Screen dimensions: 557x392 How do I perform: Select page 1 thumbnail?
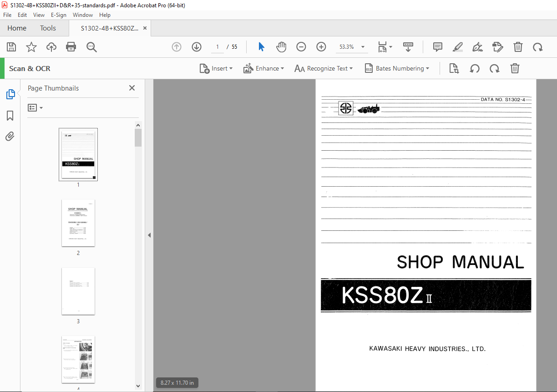[x=78, y=154]
